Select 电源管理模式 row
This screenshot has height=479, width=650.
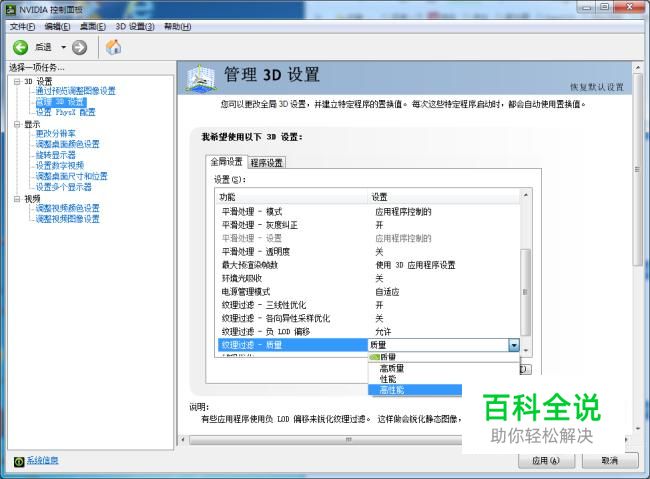tap(369, 292)
